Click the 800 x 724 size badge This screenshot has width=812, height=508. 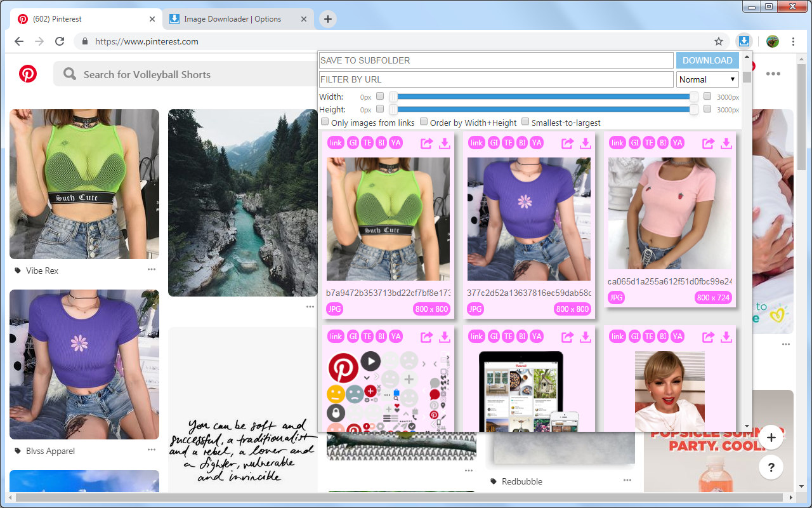(714, 297)
